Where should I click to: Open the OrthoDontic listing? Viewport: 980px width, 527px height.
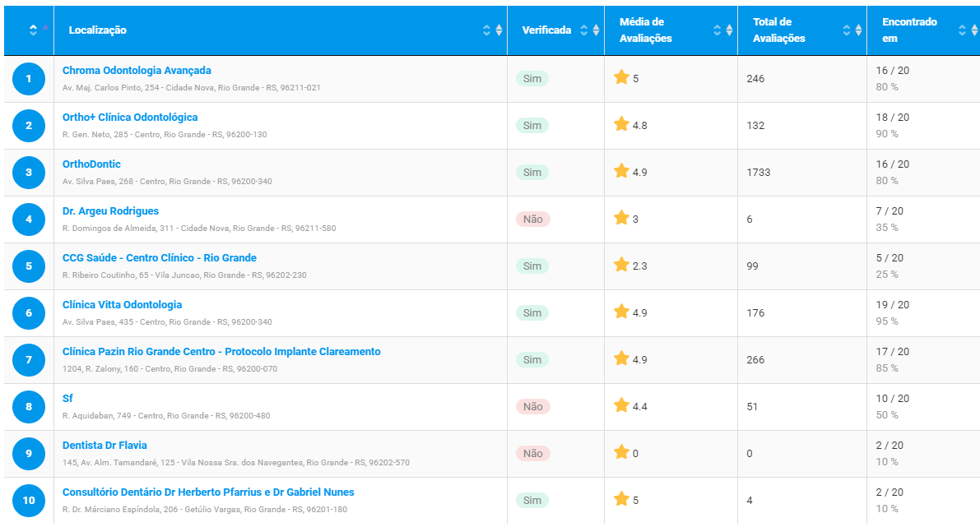(x=92, y=164)
